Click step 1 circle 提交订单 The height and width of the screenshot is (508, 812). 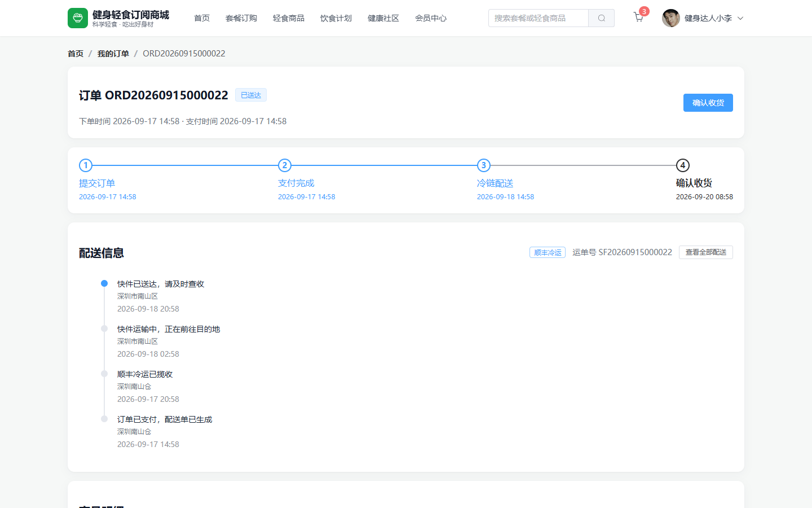pos(86,165)
